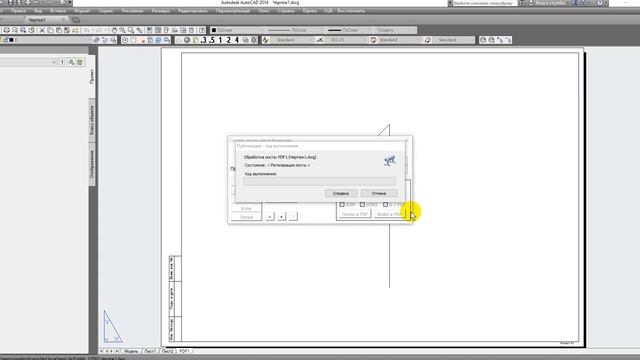The height and width of the screenshot is (360, 640).
Task: Open the Отображение side palette tab
Action: [92, 164]
